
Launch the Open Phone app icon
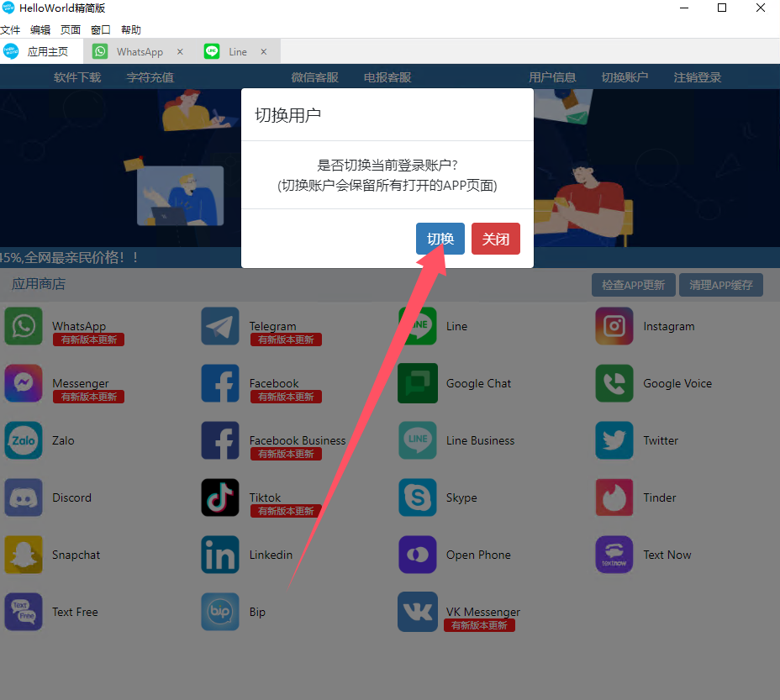(418, 555)
